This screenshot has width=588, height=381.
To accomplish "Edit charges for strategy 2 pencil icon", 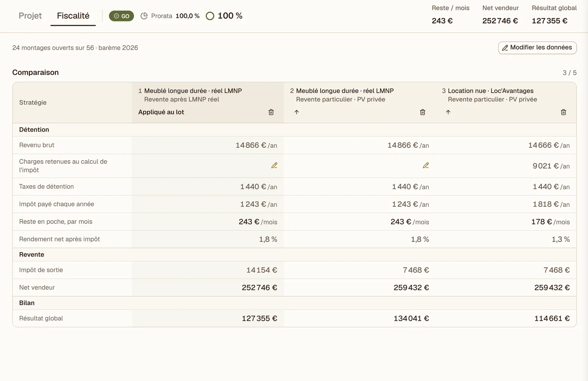I will coord(426,165).
